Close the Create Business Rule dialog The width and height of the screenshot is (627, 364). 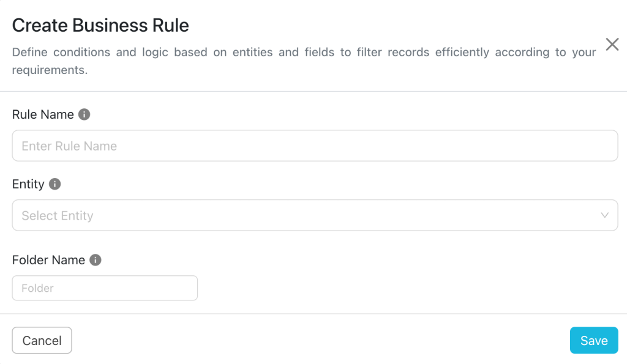point(612,44)
